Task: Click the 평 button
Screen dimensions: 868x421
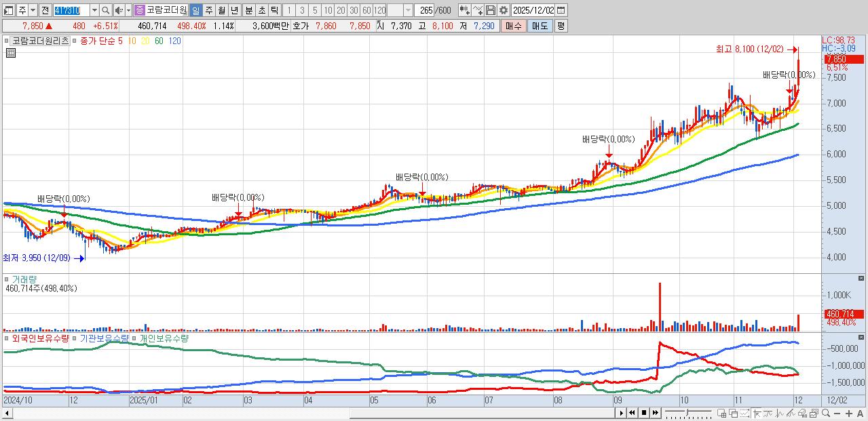Action: coord(561,26)
